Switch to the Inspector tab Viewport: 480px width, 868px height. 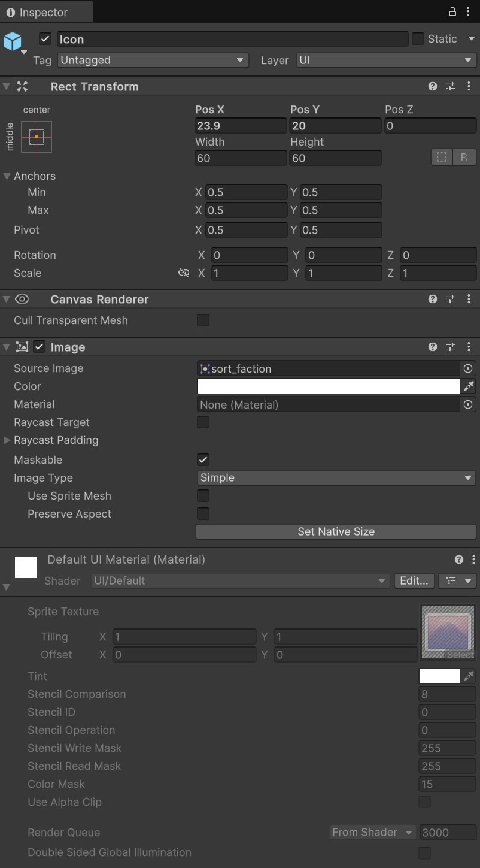[x=42, y=11]
